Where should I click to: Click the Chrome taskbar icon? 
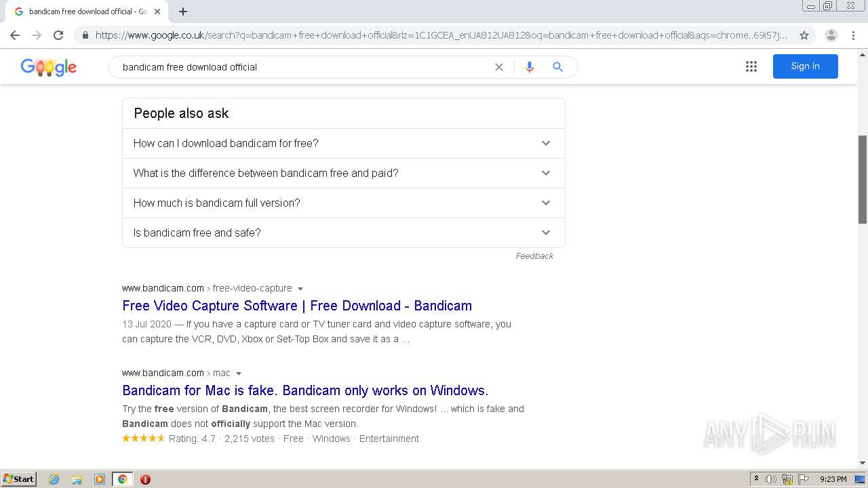point(122,479)
